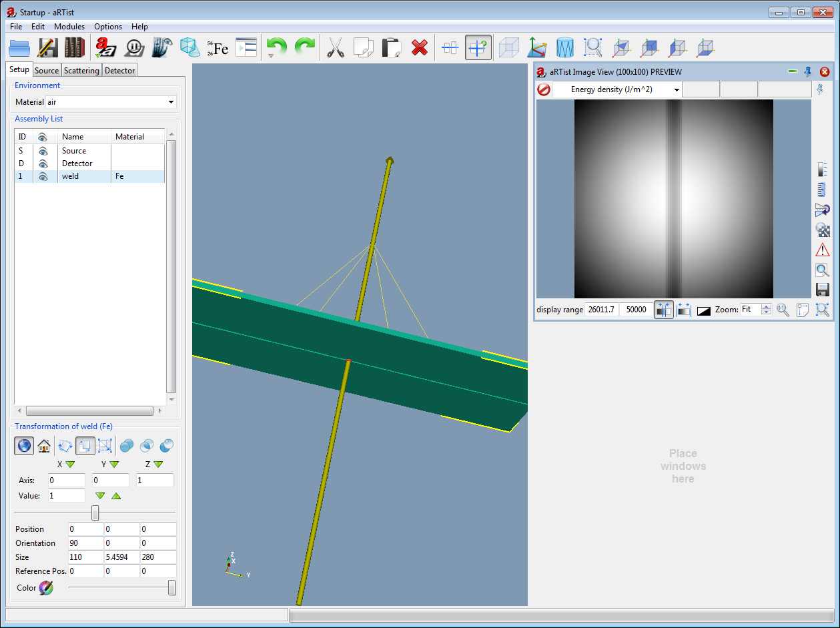
Task: Toggle visibility eye of Source row
Action: click(x=43, y=151)
